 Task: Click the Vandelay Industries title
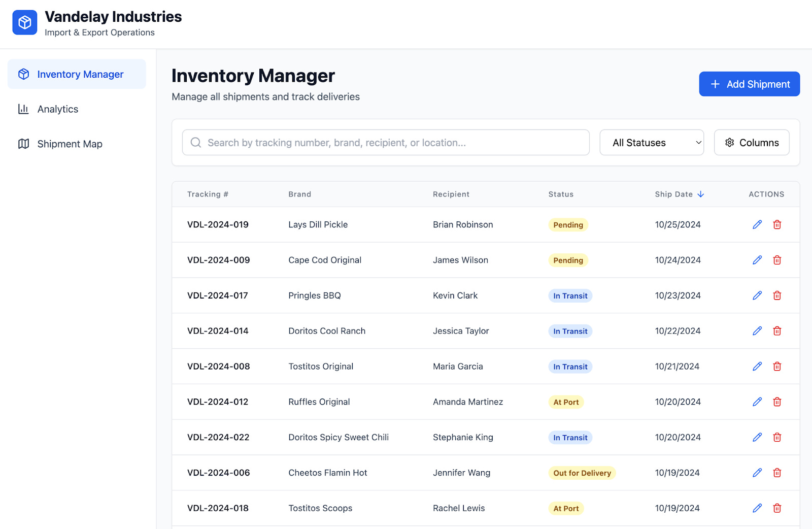(113, 17)
